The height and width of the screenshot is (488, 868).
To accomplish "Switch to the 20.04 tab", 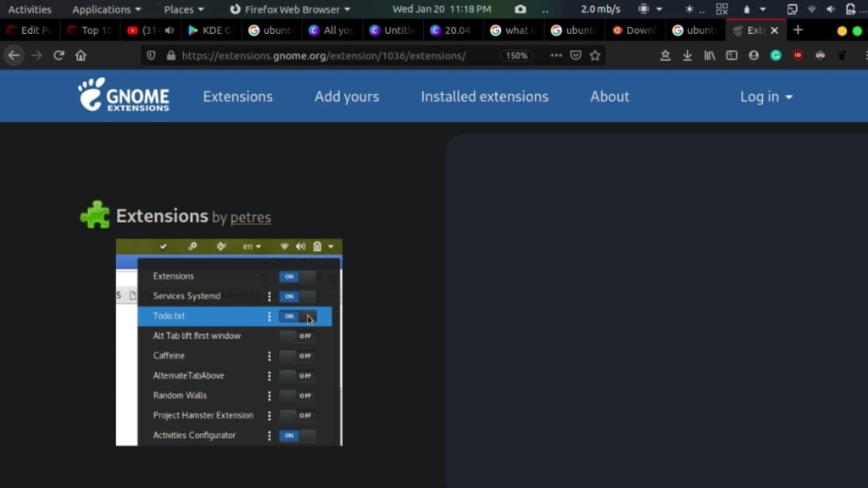I will [453, 30].
